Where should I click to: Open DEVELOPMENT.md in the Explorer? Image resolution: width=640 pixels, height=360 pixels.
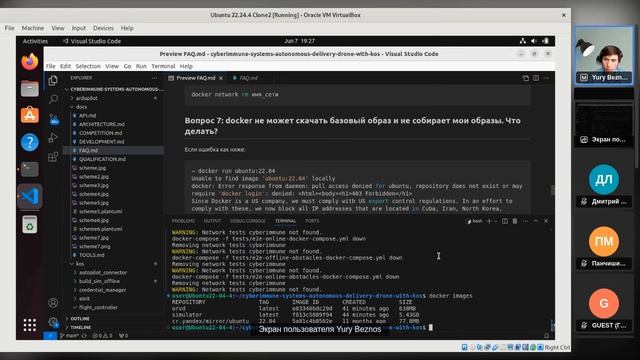102,142
